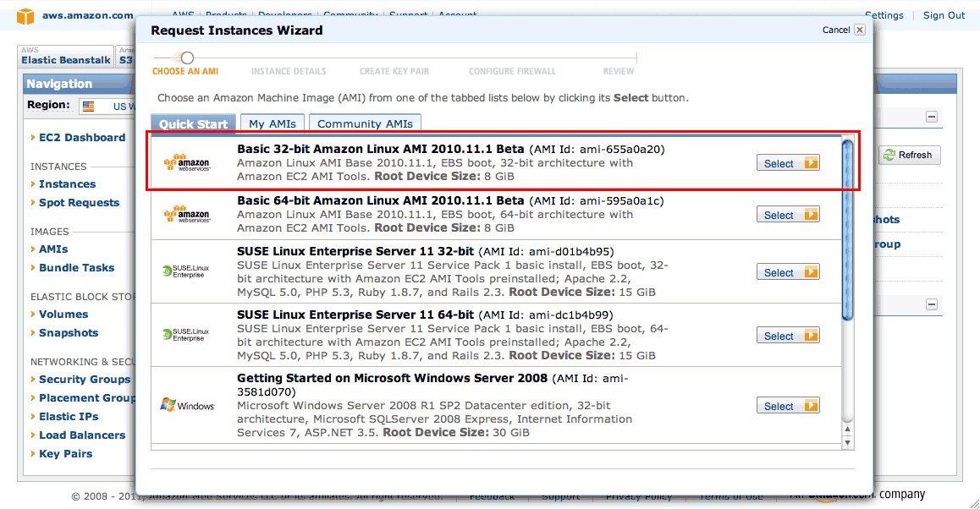Image resolution: width=980 pixels, height=509 pixels.
Task: Click Amazon logo of 32-bit Linux AMI
Action: point(188,163)
